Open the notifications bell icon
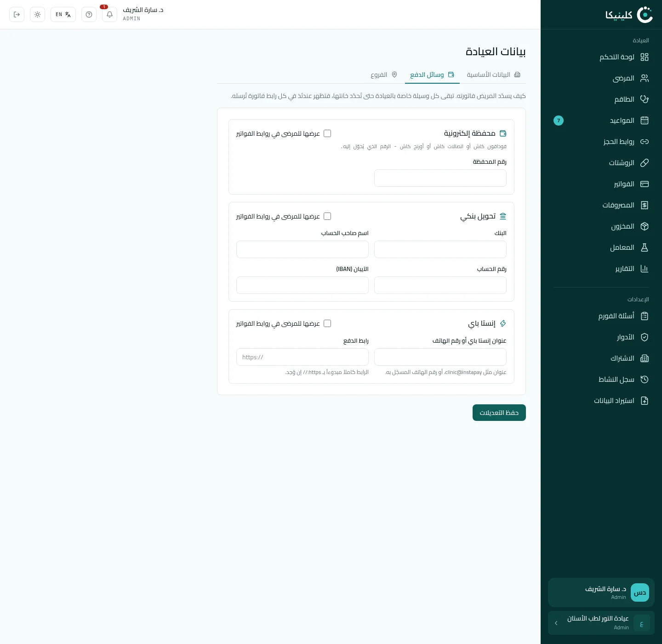The width and height of the screenshot is (662, 644). coord(109,14)
